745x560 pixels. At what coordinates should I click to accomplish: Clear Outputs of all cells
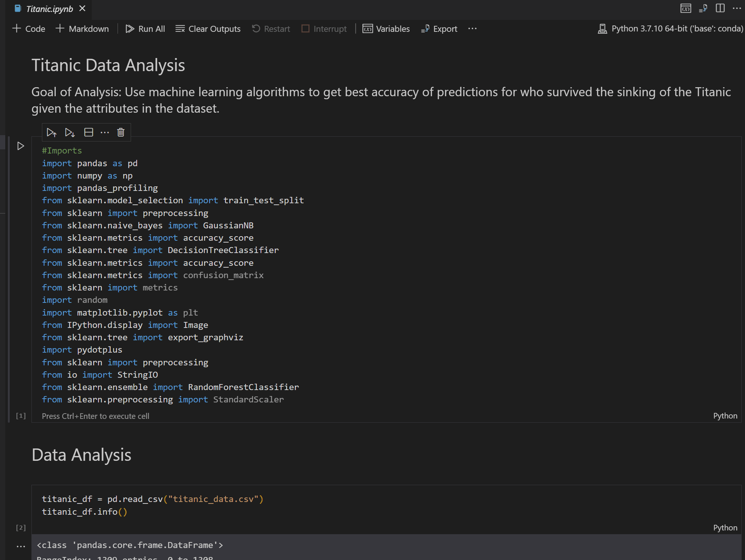coord(208,29)
